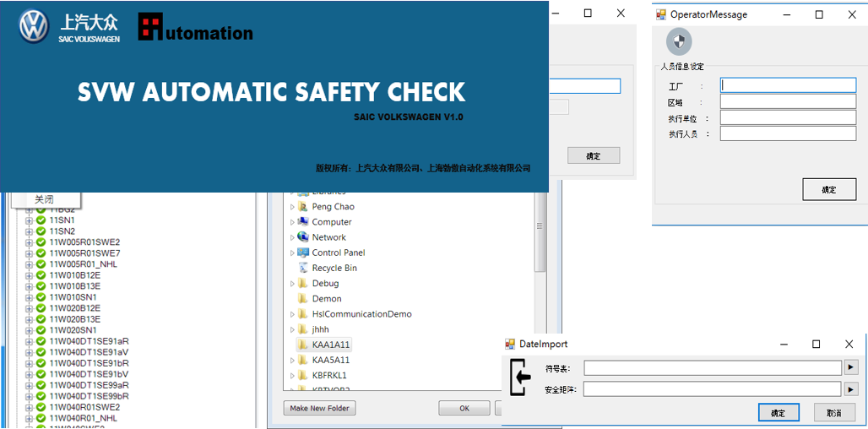Click the Volkswagen logo on splash screen
This screenshot has width=868, height=429.
coord(35,26)
